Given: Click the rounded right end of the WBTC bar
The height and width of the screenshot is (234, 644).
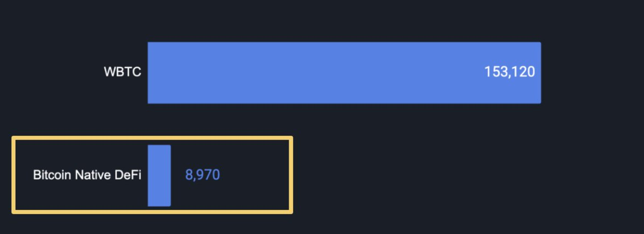Looking at the screenshot, I should tap(538, 72).
